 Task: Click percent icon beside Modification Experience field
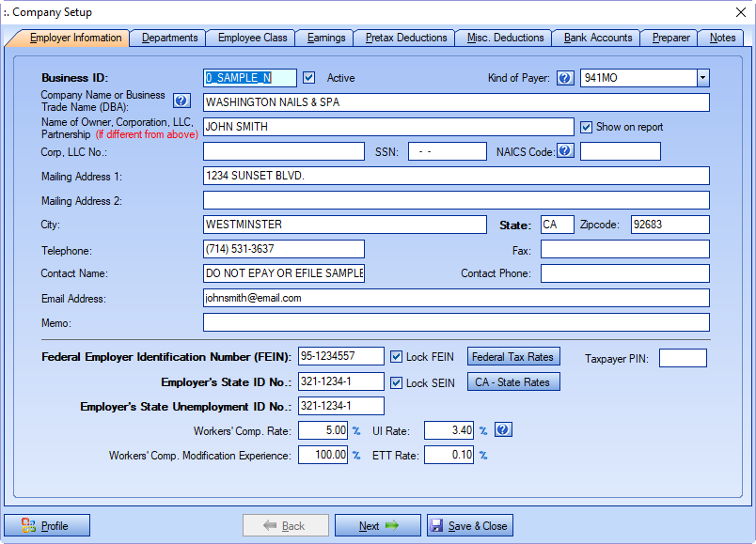[x=356, y=456]
